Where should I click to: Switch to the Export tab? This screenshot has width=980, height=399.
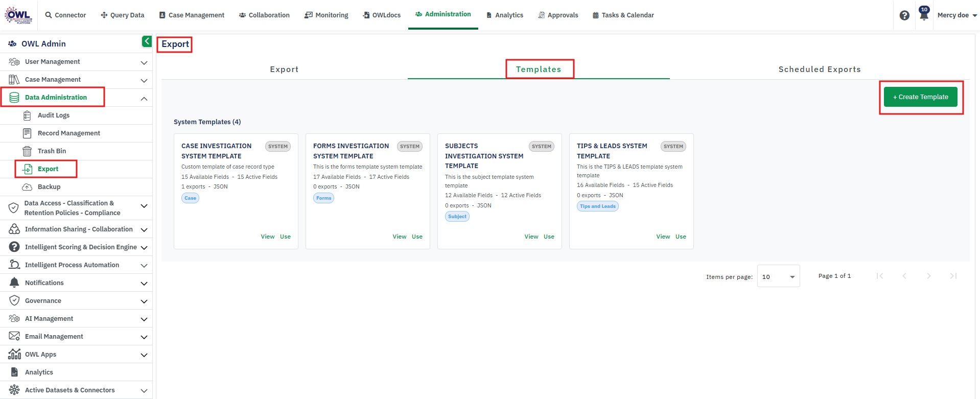coord(284,69)
